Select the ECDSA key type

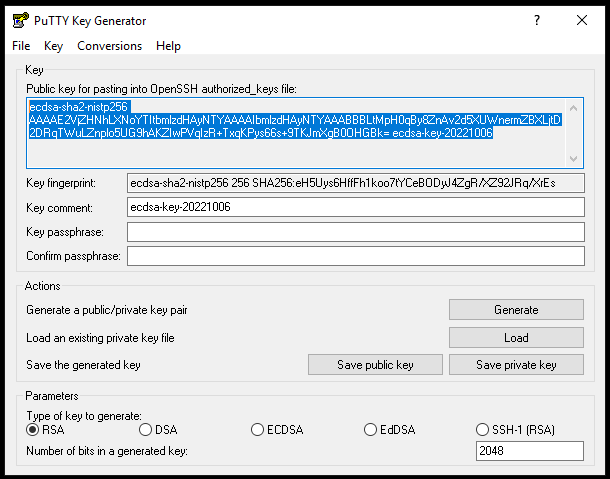[277, 430]
